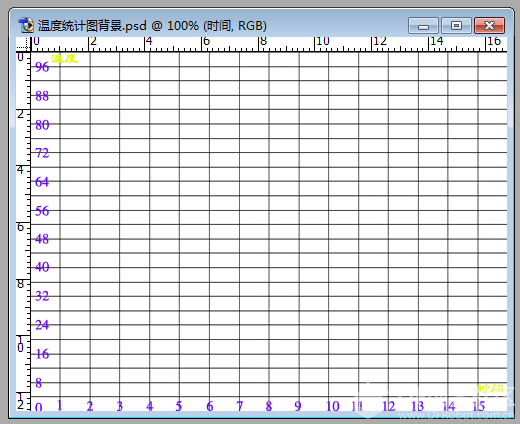Click the ruler origin crosshair corner box
The width and height of the screenshot is (520, 424).
click(x=23, y=44)
